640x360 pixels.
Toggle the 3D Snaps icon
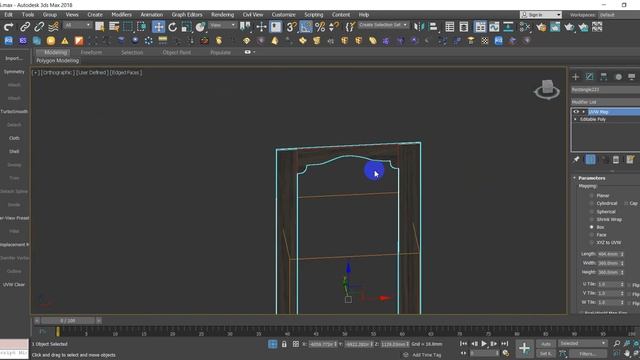point(291,27)
